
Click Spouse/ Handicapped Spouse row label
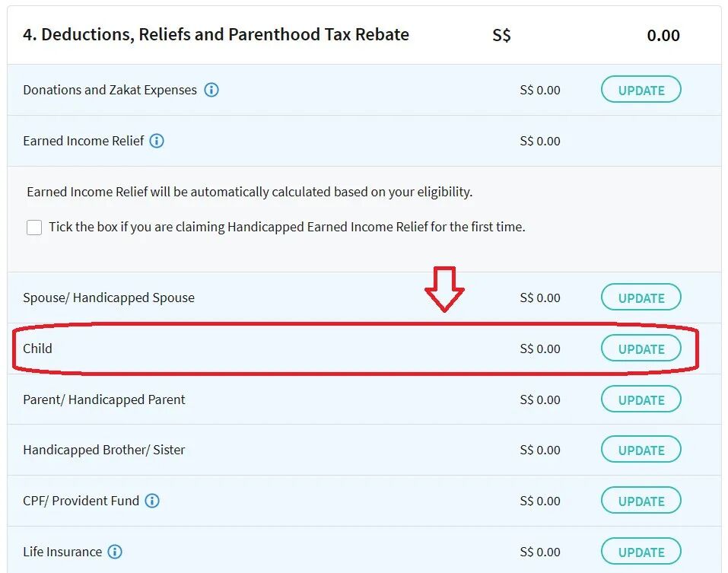click(109, 298)
